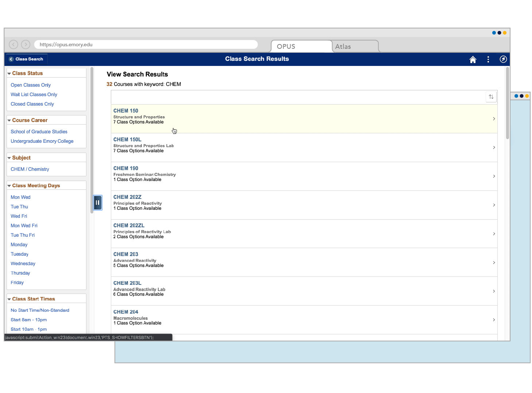Go home via the house icon
This screenshot has width=532, height=393.
473,59
